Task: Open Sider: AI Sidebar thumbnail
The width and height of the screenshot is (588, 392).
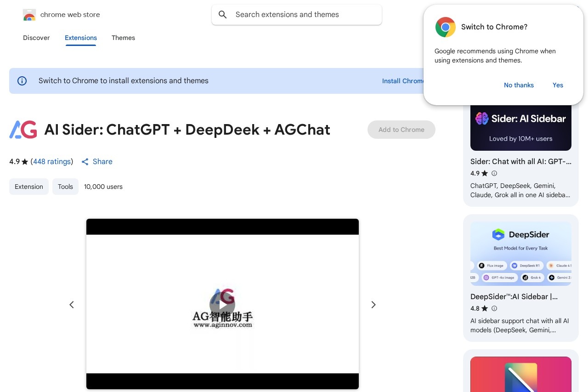Action: 520,127
